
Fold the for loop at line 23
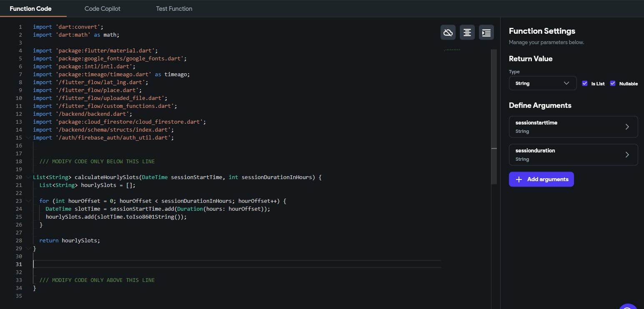(x=28, y=201)
